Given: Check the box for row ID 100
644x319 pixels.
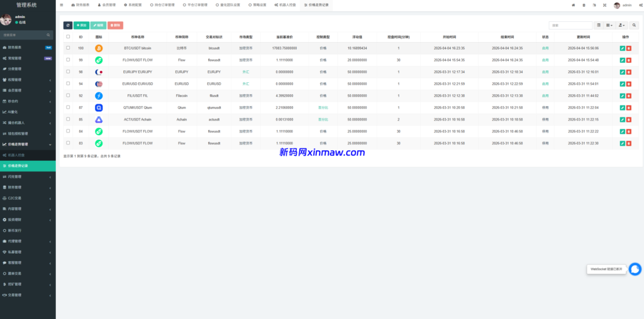Looking at the screenshot, I should click(x=68, y=48).
